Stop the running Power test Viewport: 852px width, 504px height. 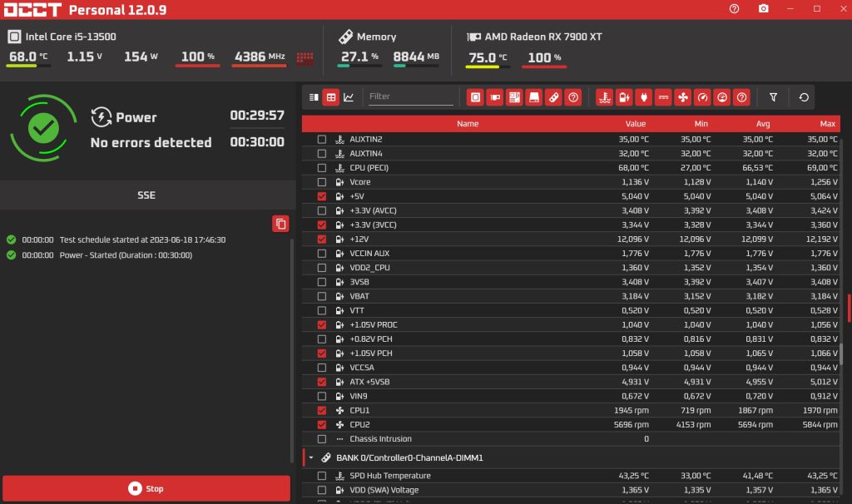[x=146, y=488]
